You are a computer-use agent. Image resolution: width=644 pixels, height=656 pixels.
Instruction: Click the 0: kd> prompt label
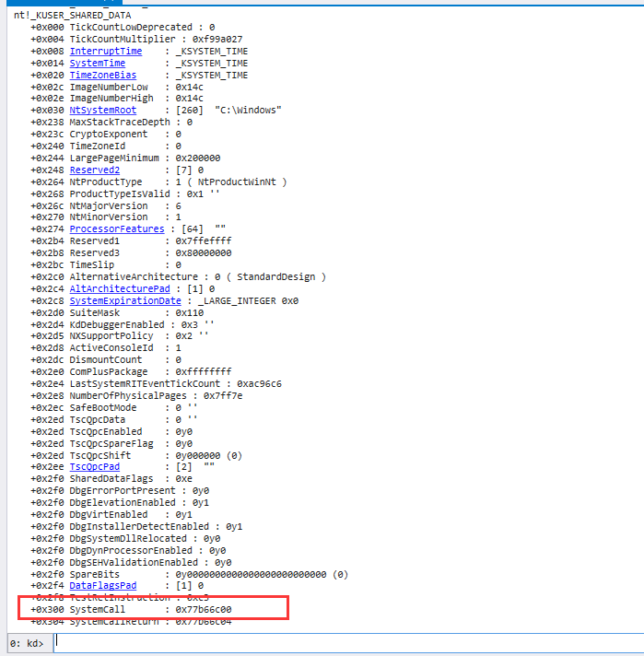click(25, 642)
